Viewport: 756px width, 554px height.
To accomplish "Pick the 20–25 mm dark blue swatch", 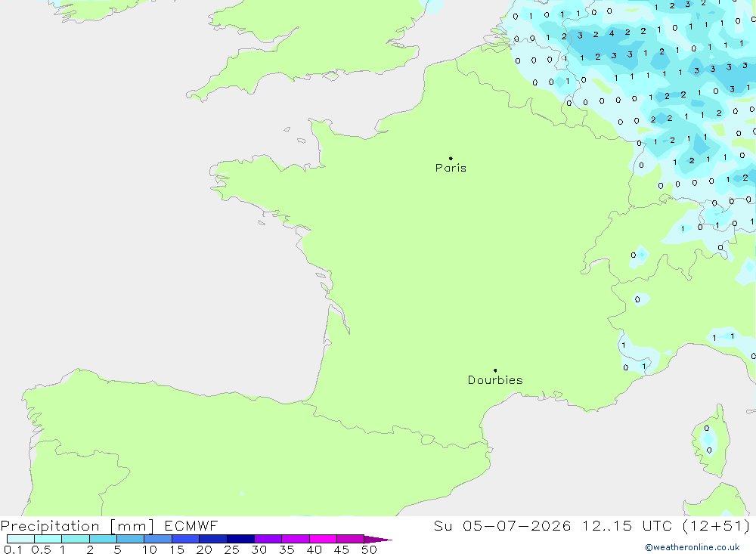I will [213, 539].
